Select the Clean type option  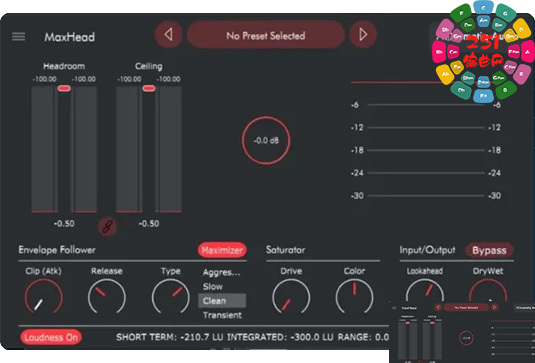point(222,301)
